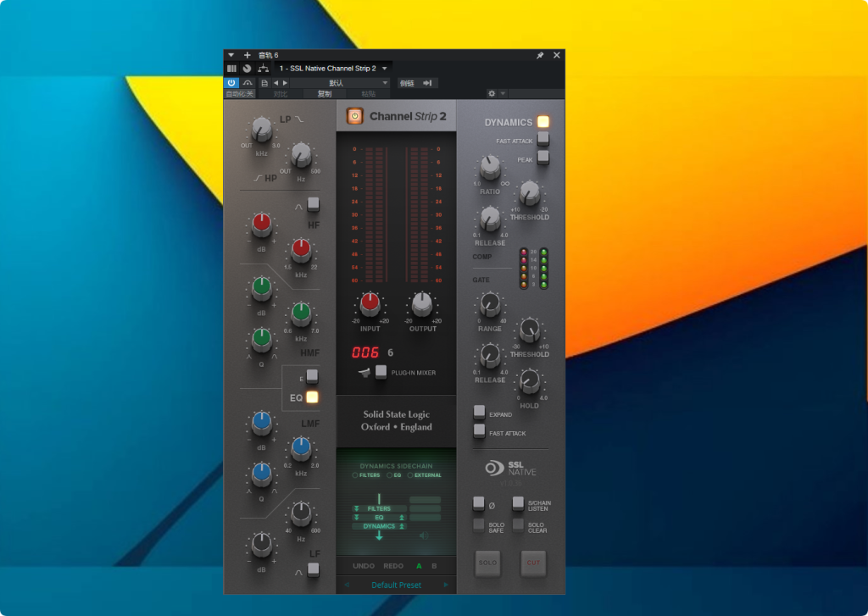The height and width of the screenshot is (616, 868).
Task: Enable compressor FAST ATTACK switch
Action: (543, 138)
